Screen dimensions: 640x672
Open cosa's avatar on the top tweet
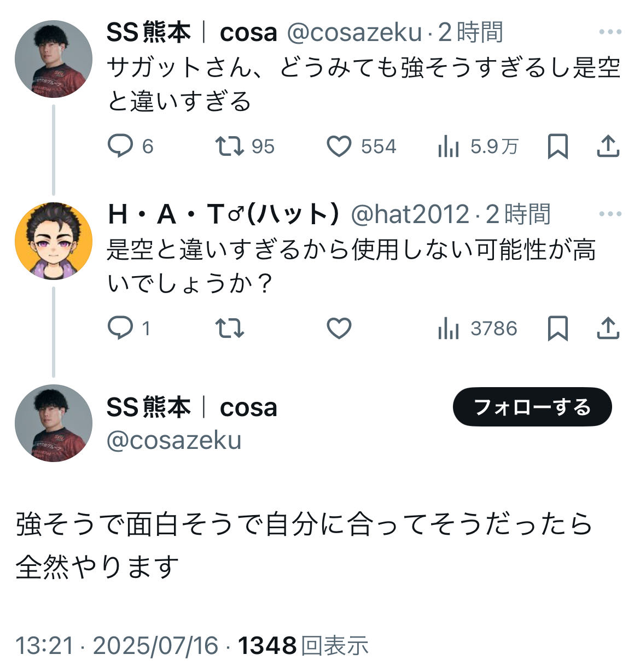[x=53, y=59]
